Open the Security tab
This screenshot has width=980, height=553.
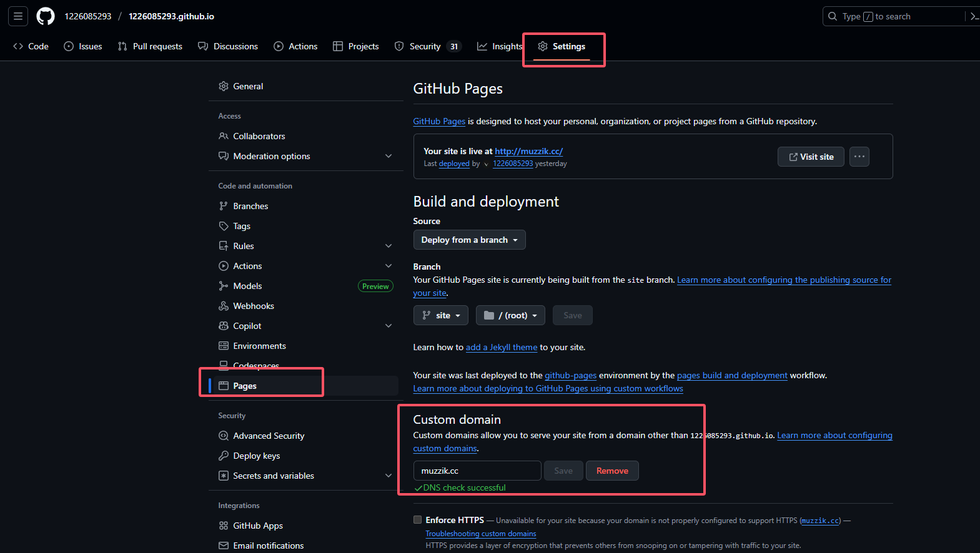(x=428, y=46)
